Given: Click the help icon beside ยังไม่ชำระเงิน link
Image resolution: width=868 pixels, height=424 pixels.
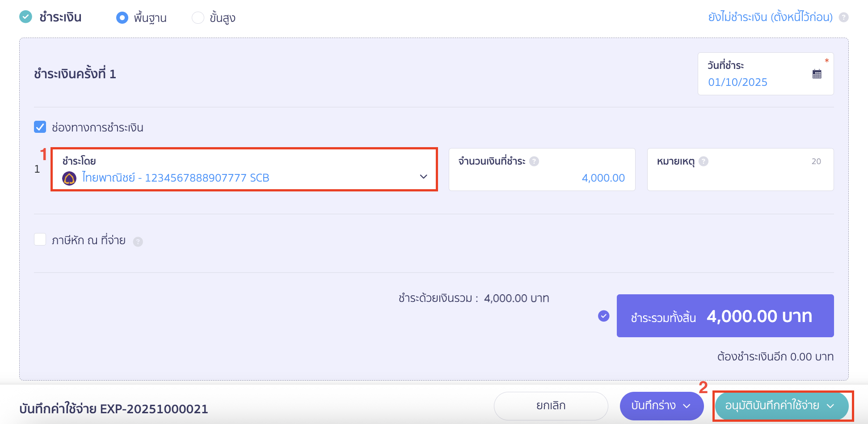Looking at the screenshot, I should click(x=844, y=17).
